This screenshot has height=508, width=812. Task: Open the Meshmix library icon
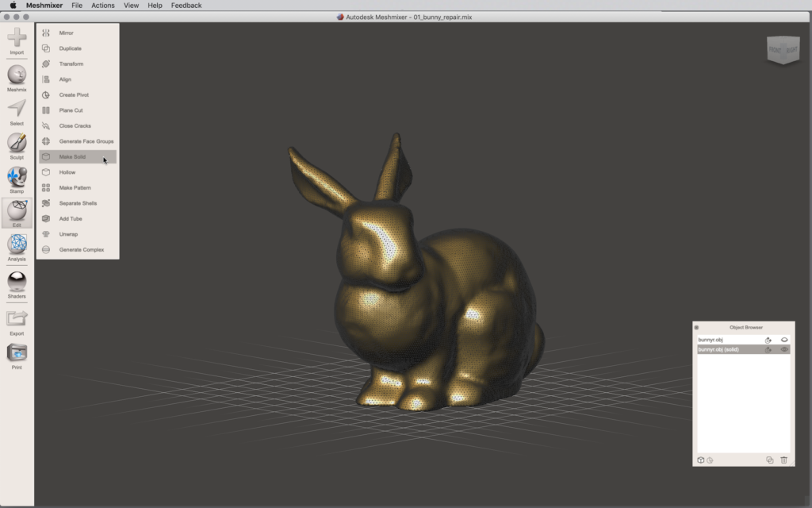[17, 75]
